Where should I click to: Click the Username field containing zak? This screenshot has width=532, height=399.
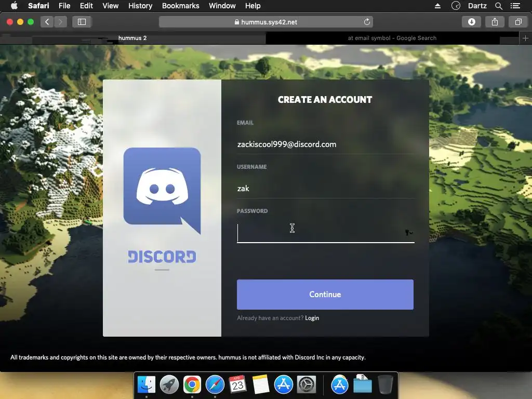tap(325, 188)
